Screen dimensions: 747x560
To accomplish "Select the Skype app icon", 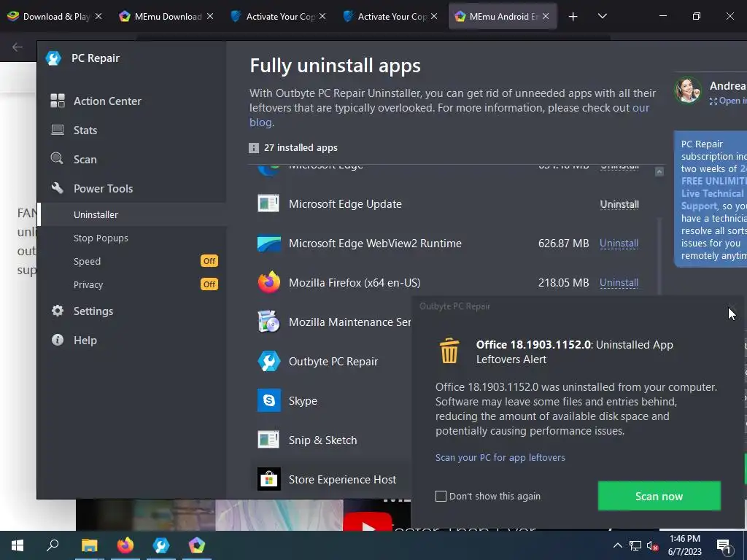I will point(268,400).
